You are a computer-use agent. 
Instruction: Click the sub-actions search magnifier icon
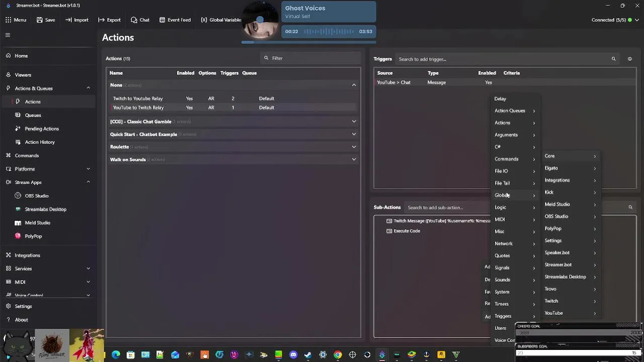tap(630, 207)
